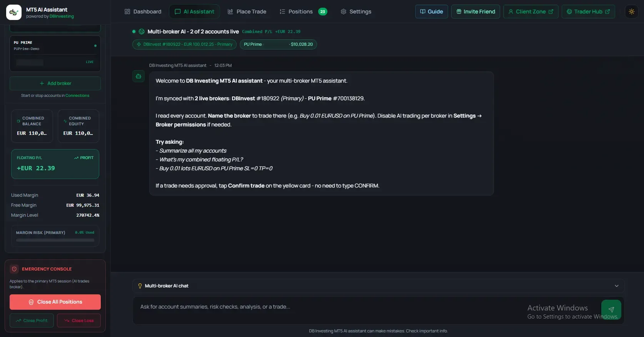Click the Floating P/L profit card

pos(55,164)
